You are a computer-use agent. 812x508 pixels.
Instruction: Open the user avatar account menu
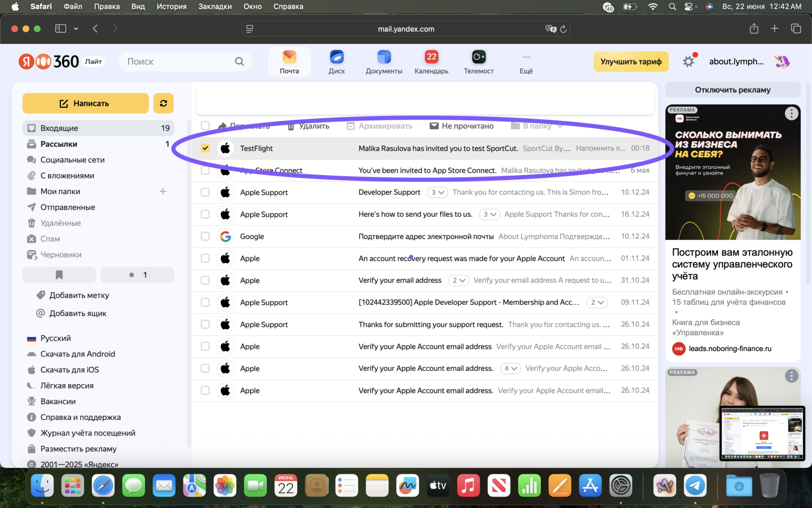pos(782,61)
